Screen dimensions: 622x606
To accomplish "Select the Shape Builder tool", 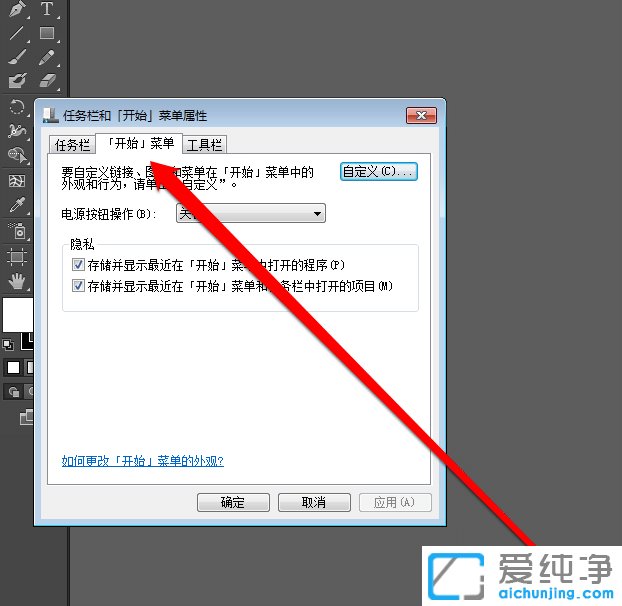I will click(x=17, y=155).
